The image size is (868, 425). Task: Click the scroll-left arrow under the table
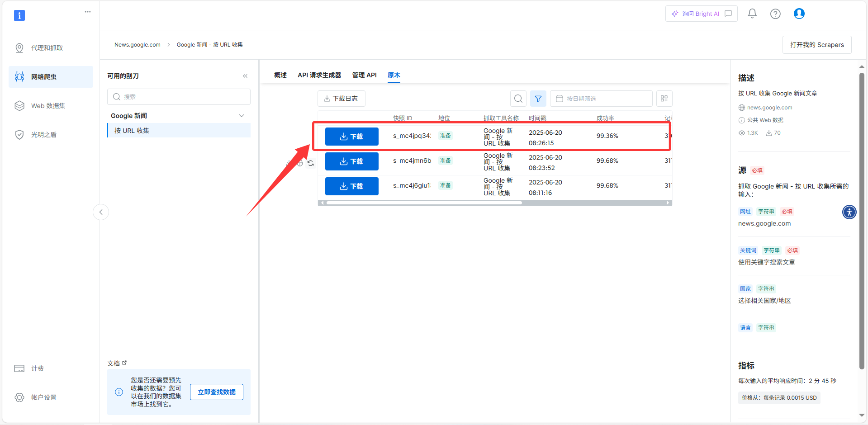click(322, 203)
